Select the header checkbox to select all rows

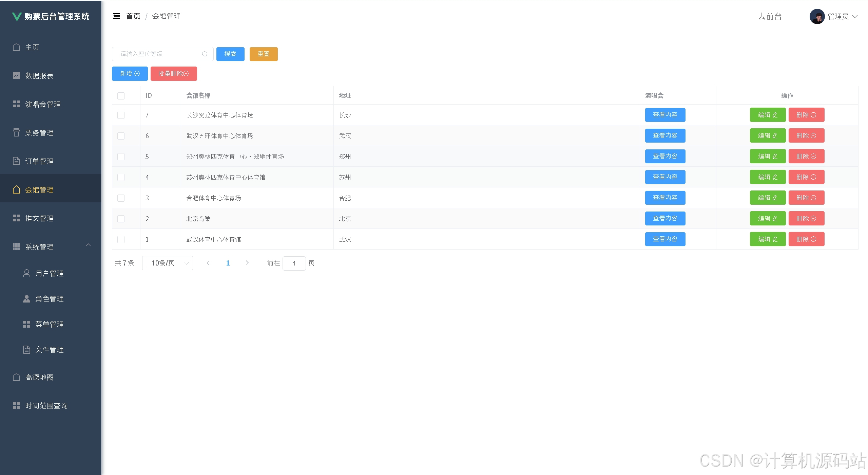click(x=121, y=96)
